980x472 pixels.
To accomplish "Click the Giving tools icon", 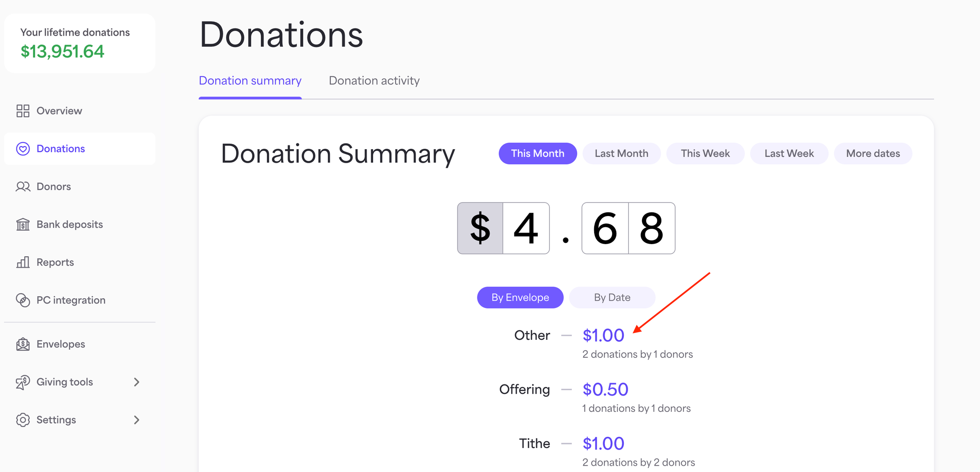I will [23, 382].
